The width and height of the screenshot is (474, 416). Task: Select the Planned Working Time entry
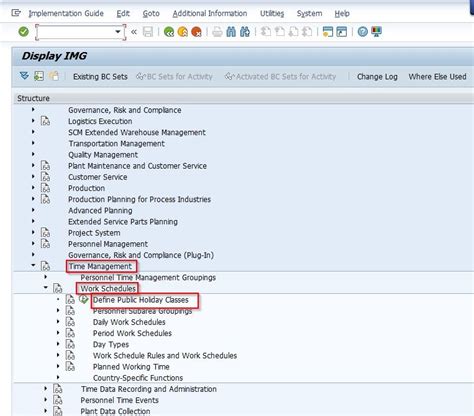point(131,367)
